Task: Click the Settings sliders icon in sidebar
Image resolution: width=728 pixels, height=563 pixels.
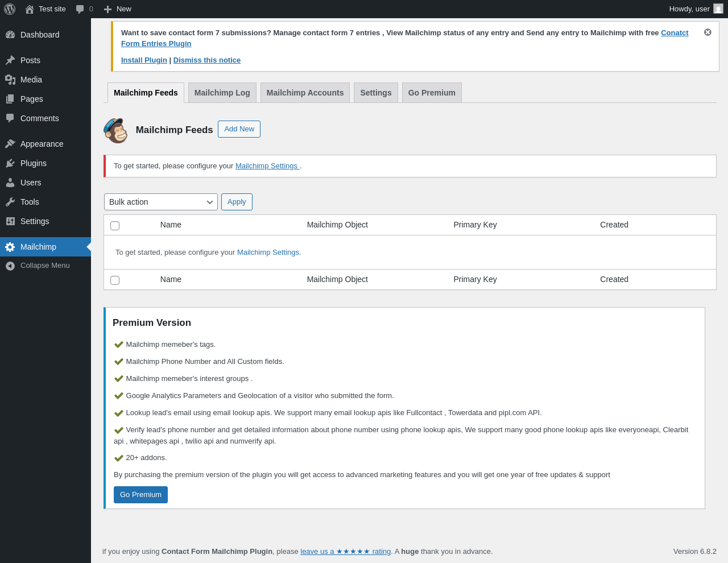Action: pos(10,221)
